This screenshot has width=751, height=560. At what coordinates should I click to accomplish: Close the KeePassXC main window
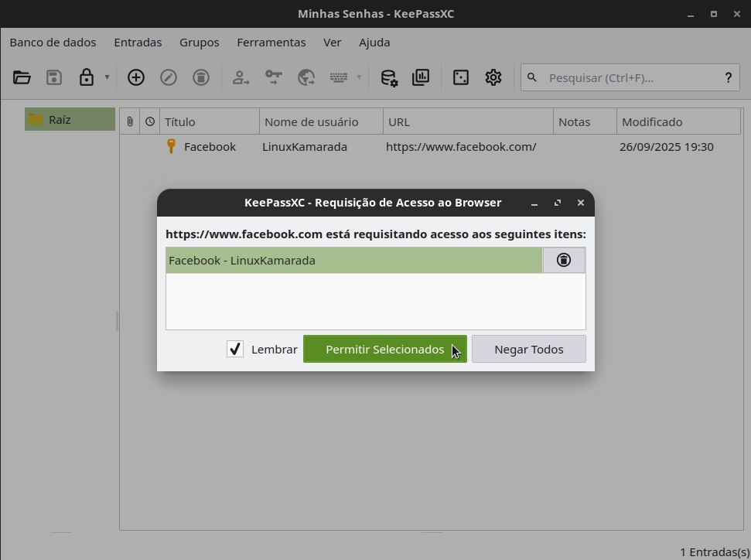point(737,14)
